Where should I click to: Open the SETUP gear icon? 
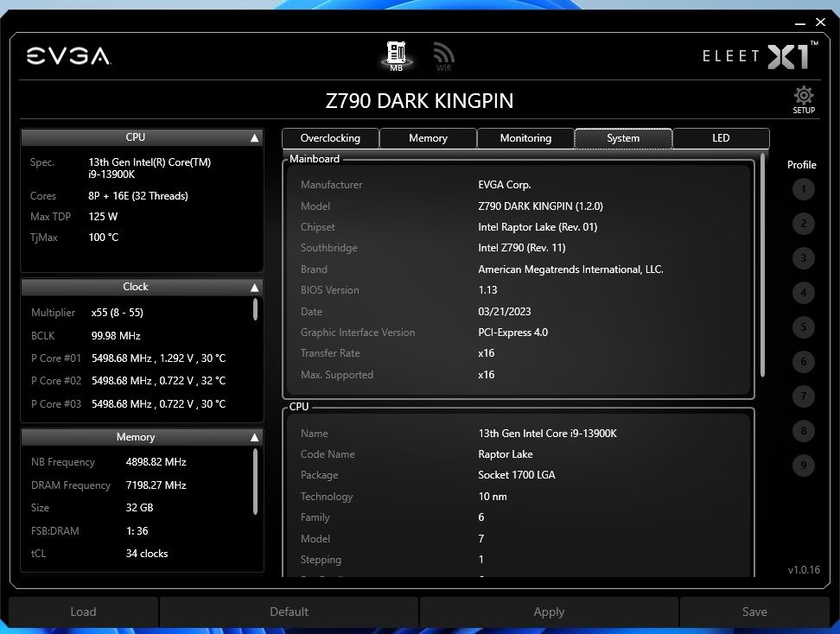click(804, 99)
